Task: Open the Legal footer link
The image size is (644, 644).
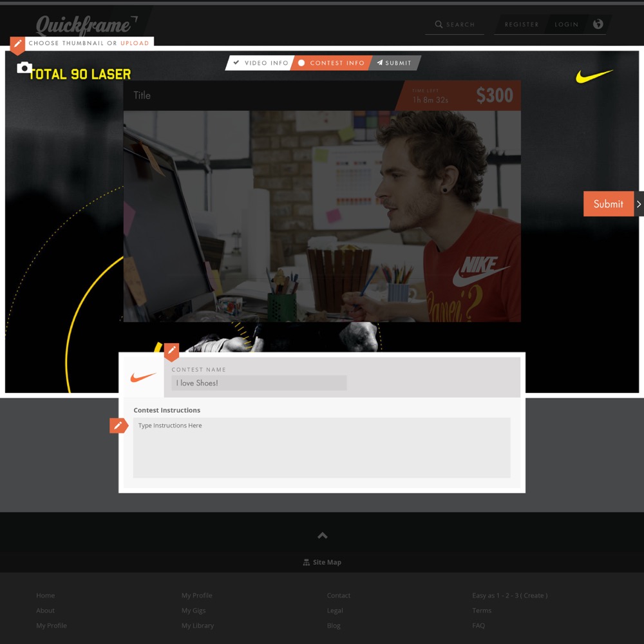Action: [335, 611]
